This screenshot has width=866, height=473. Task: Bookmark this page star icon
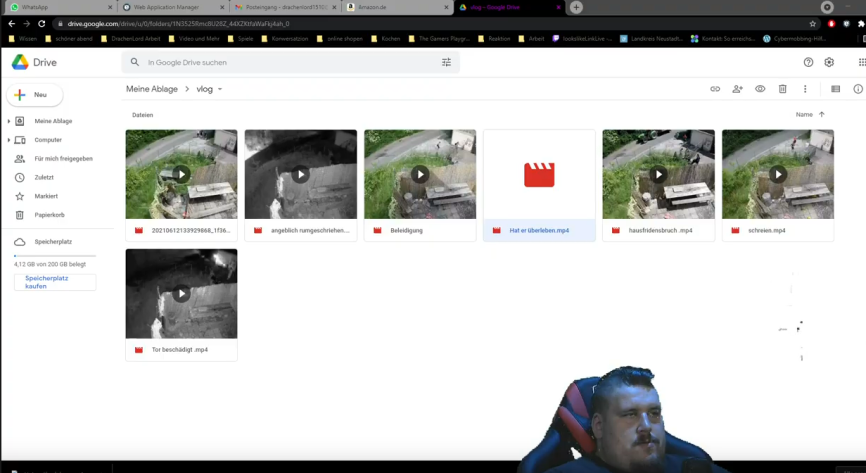812,24
